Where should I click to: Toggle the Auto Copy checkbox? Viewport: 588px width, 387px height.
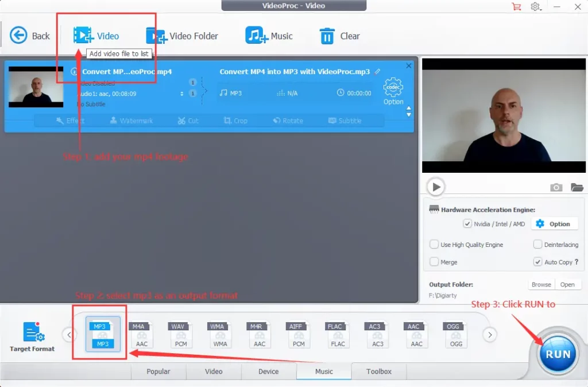(x=537, y=262)
